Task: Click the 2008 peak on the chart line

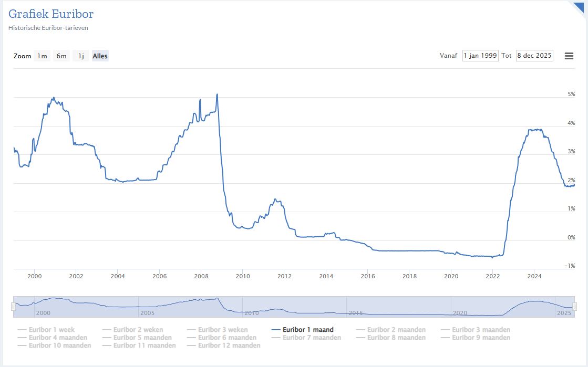Action: click(x=217, y=95)
